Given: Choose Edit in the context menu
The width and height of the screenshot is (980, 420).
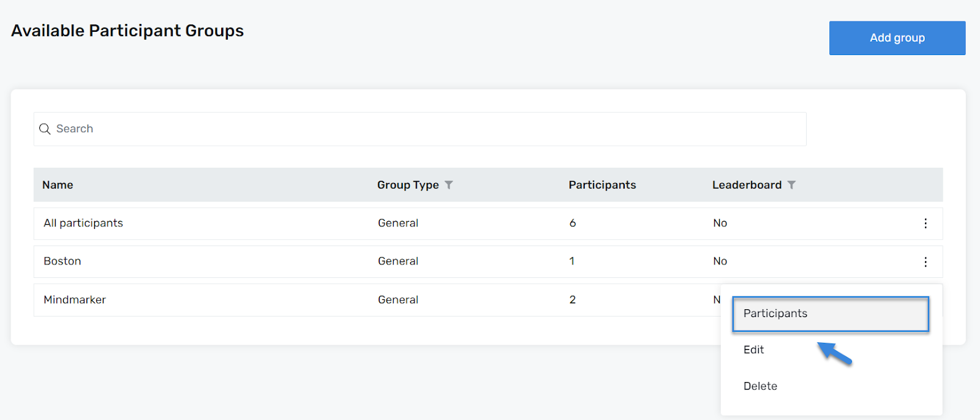Looking at the screenshot, I should pyautogui.click(x=753, y=350).
